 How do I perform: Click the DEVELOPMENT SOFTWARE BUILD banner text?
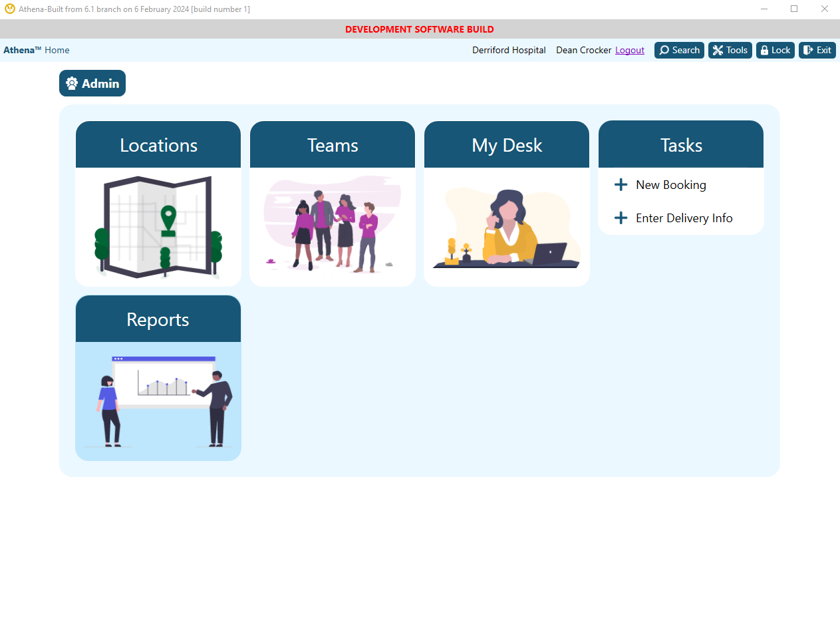tap(420, 29)
